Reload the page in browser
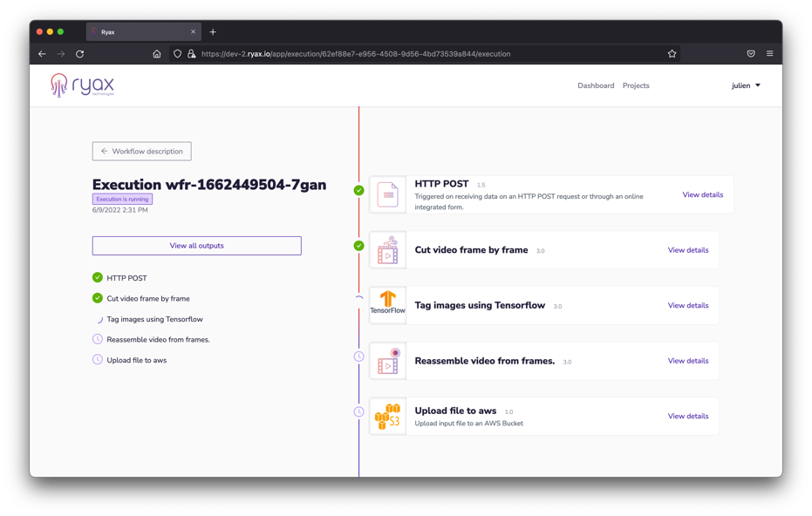Image resolution: width=812 pixels, height=516 pixels. pyautogui.click(x=80, y=54)
